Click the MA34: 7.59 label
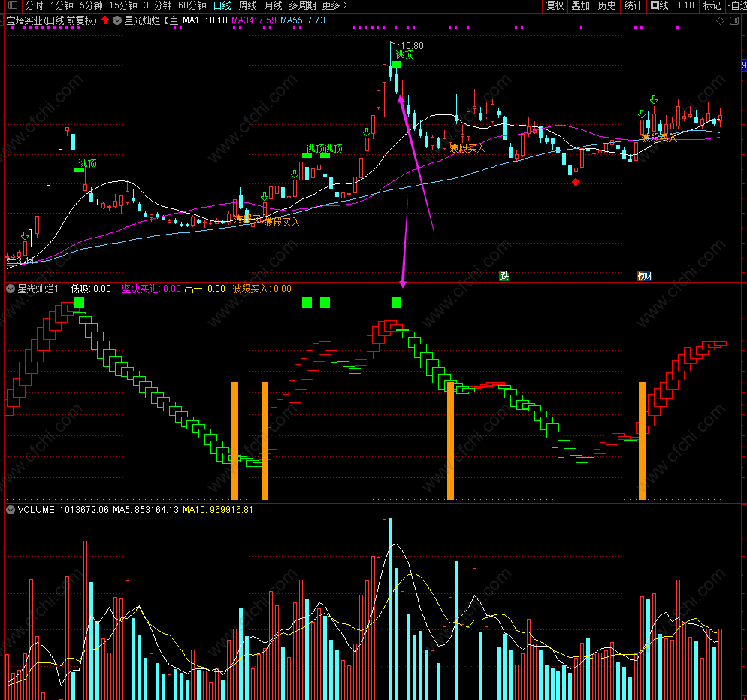 tap(254, 20)
